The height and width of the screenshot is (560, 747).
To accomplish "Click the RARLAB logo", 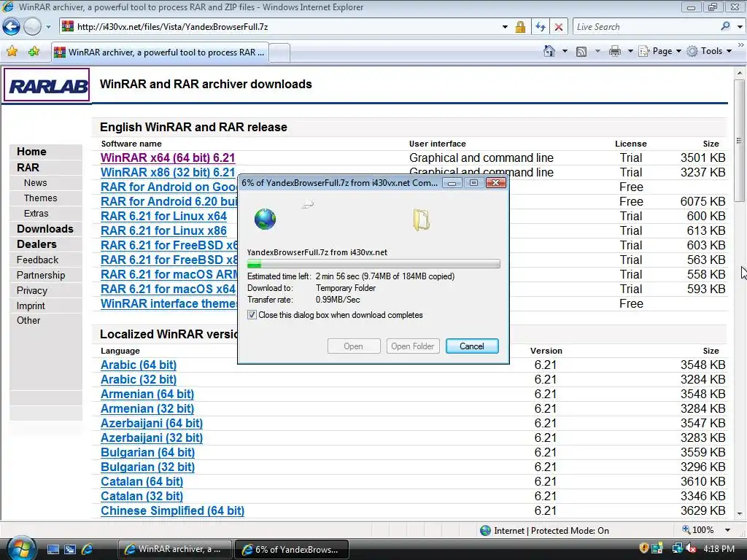I will point(47,85).
